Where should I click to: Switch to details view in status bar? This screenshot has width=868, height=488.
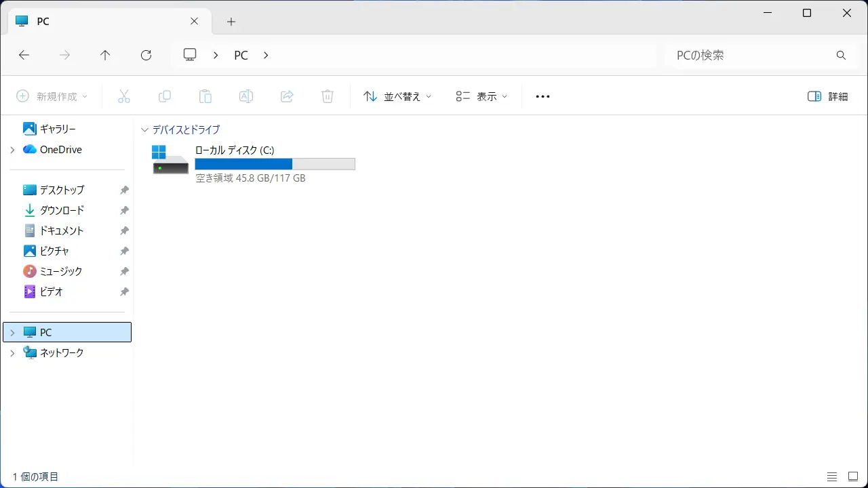pyautogui.click(x=832, y=476)
